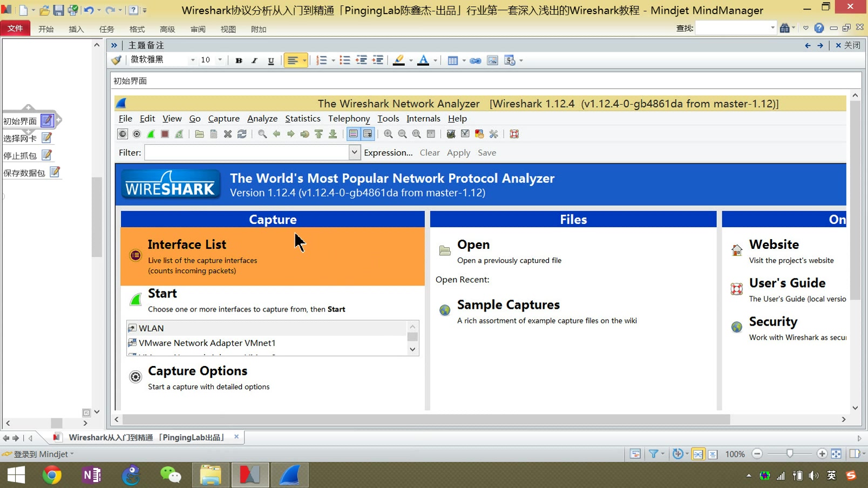This screenshot has width=868, height=488.
Task: Increase indent in notes toolbar
Action: (x=378, y=60)
